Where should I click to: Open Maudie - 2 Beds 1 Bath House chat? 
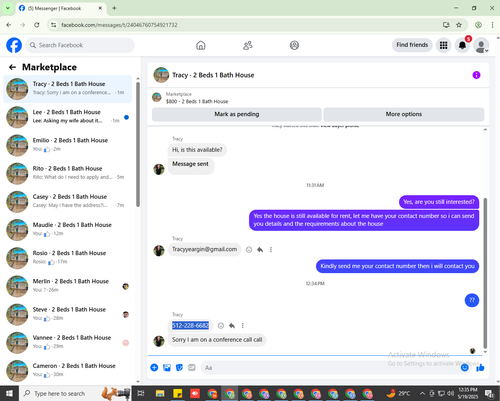tap(68, 230)
